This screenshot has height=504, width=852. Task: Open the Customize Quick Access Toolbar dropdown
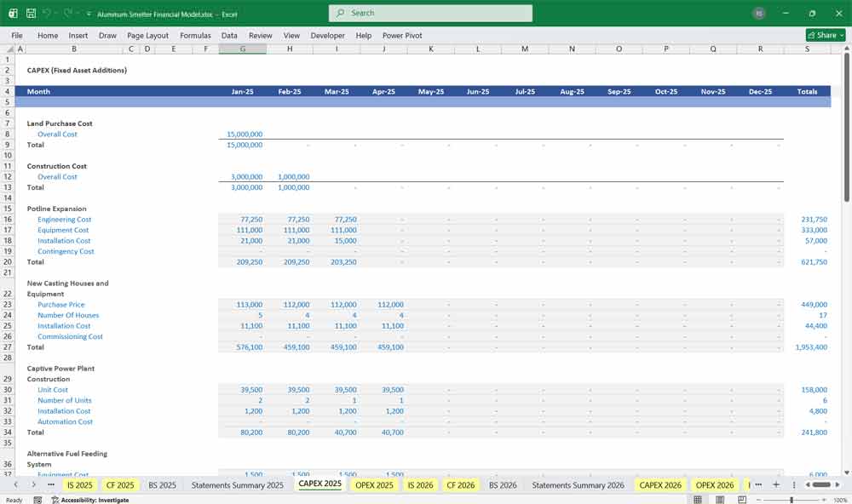[x=88, y=14]
